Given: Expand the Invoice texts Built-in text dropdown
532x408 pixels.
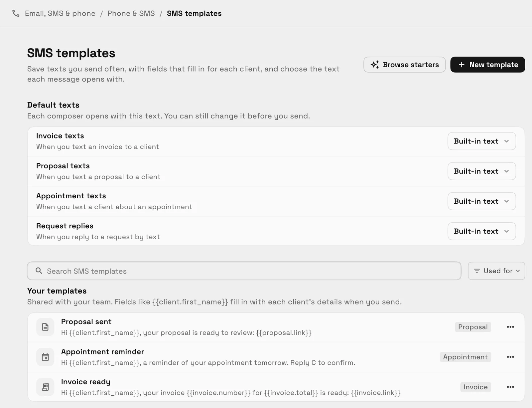Looking at the screenshot, I should [x=481, y=141].
